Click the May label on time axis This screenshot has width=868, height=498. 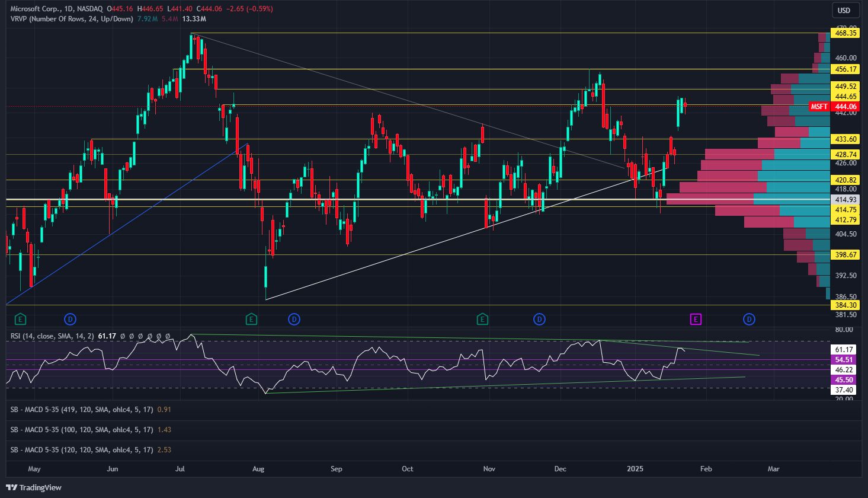click(x=34, y=469)
